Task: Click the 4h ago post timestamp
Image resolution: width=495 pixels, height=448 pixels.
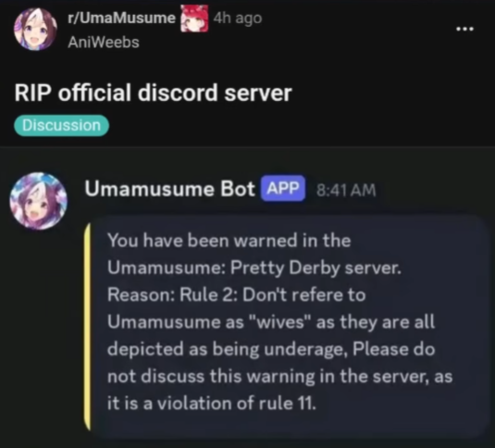Action: coord(238,19)
